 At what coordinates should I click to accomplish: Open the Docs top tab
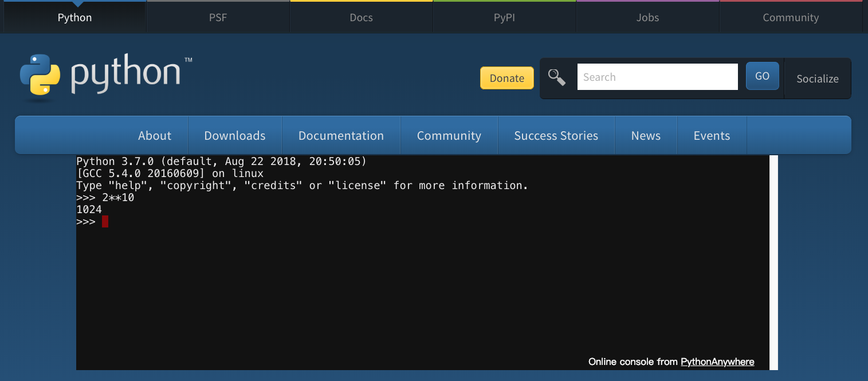coord(361,17)
